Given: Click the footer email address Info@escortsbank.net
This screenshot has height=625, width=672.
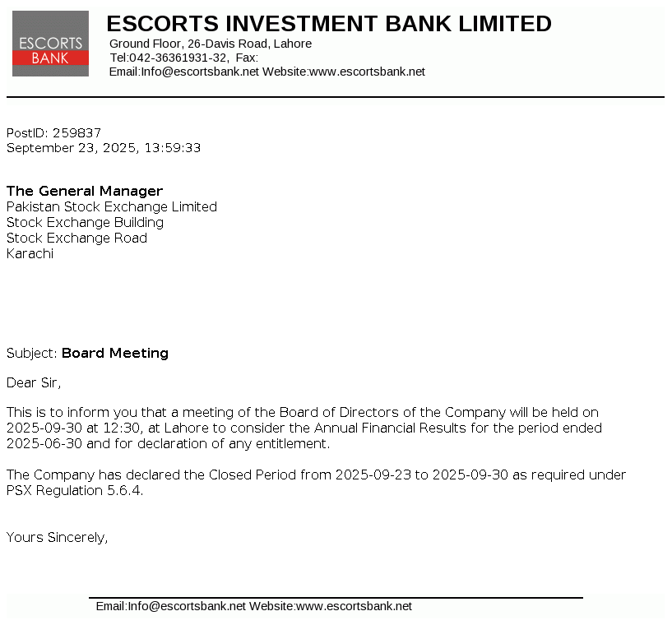Looking at the screenshot, I should [x=187, y=606].
